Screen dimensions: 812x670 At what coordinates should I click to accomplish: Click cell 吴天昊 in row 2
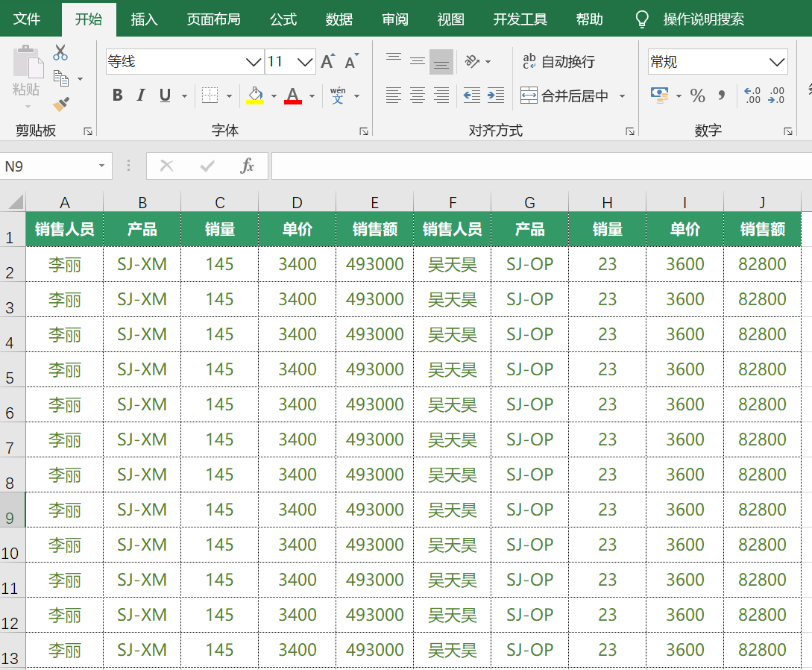[452, 264]
